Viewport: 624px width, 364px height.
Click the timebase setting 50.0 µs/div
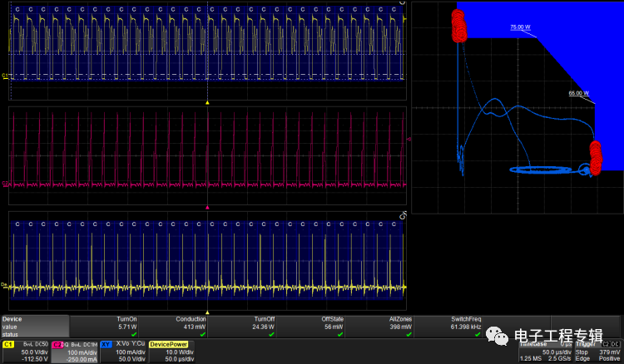tap(557, 352)
